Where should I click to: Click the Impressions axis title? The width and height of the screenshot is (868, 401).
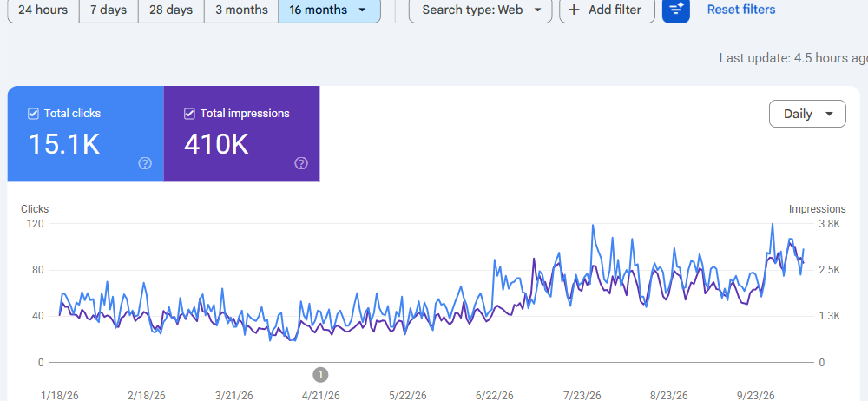817,209
